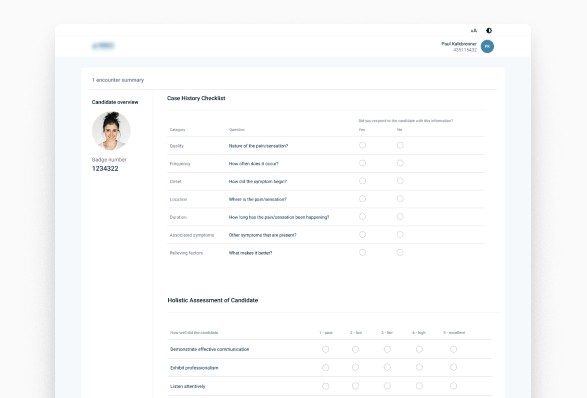Click the Candidate overview label
The height and width of the screenshot is (398, 587).
[115, 102]
